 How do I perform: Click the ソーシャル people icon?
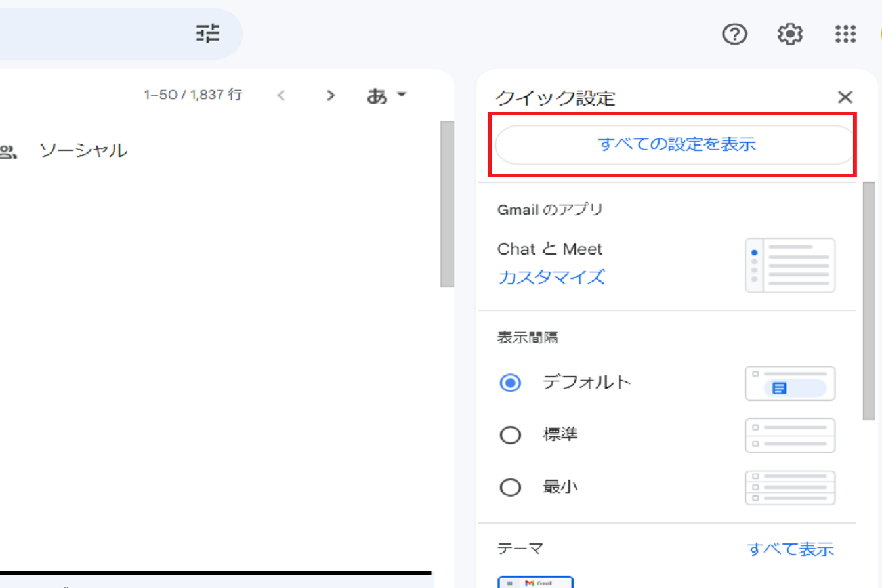pyautogui.click(x=8, y=152)
